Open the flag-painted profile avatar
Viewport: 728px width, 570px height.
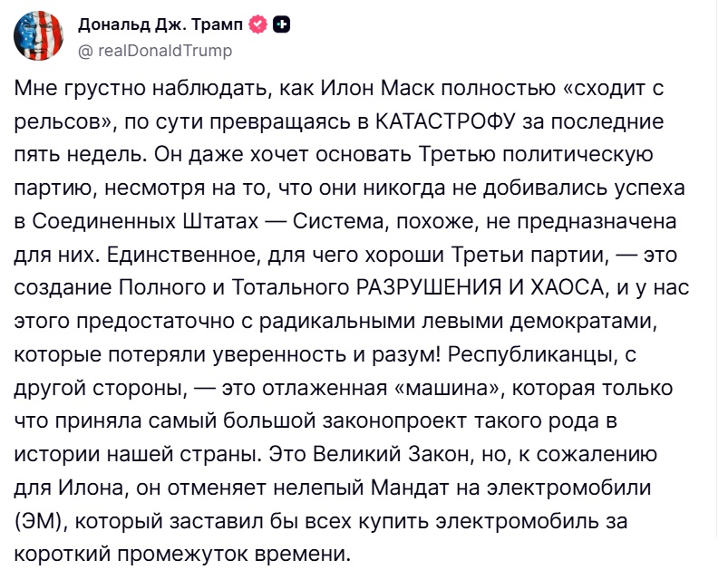[x=39, y=35]
